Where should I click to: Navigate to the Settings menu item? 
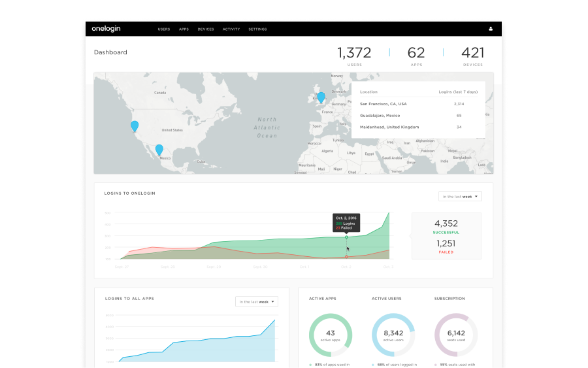pyautogui.click(x=257, y=29)
